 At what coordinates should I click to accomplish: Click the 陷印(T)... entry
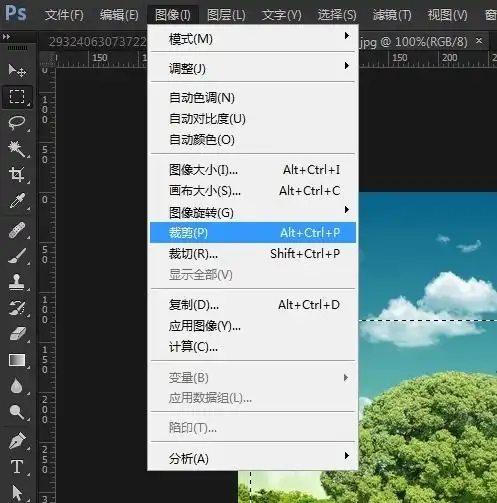pyautogui.click(x=253, y=427)
